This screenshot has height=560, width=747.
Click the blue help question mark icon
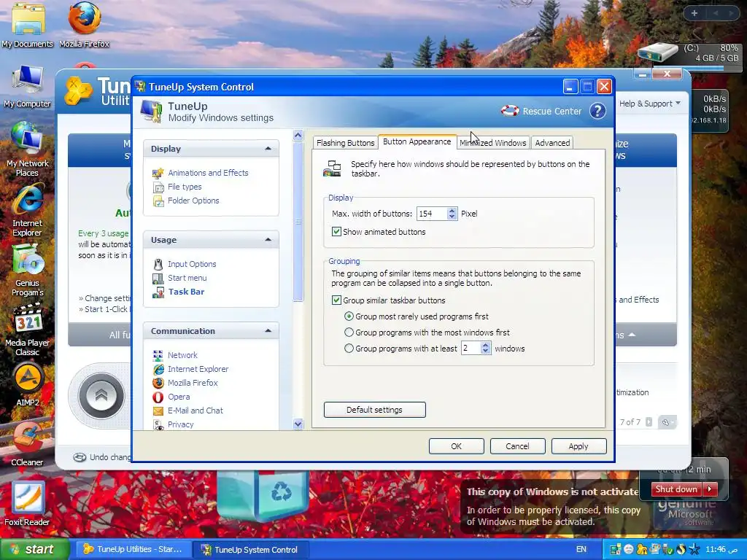(597, 111)
